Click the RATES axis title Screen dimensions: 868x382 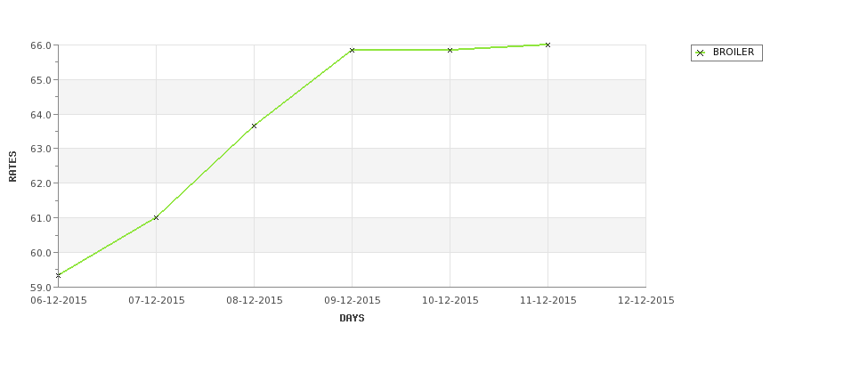coord(12,167)
